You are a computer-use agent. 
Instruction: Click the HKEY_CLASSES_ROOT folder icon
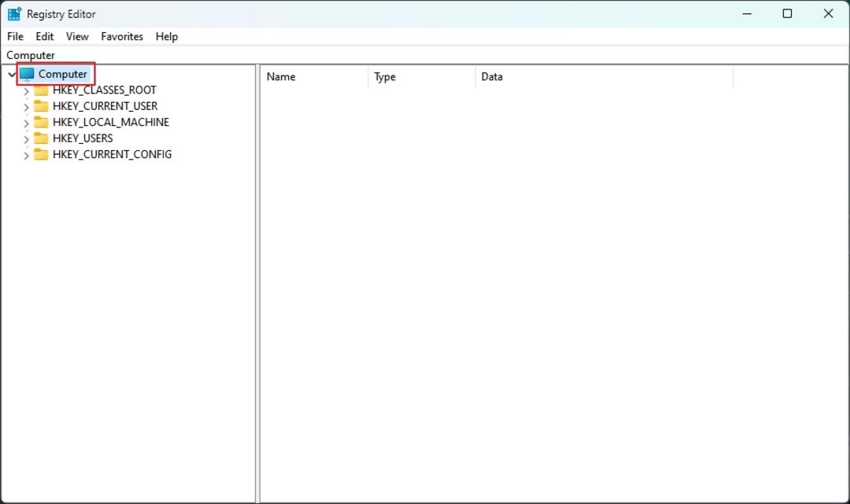tap(41, 90)
